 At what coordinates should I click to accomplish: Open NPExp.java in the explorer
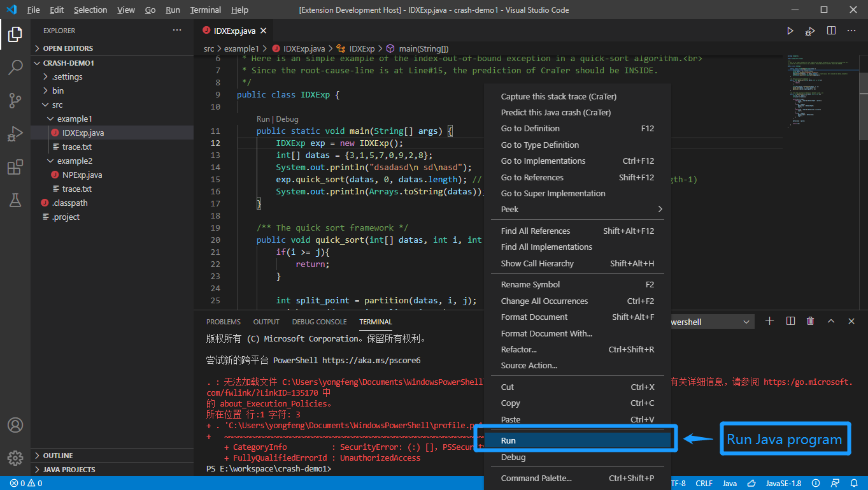(x=112, y=175)
